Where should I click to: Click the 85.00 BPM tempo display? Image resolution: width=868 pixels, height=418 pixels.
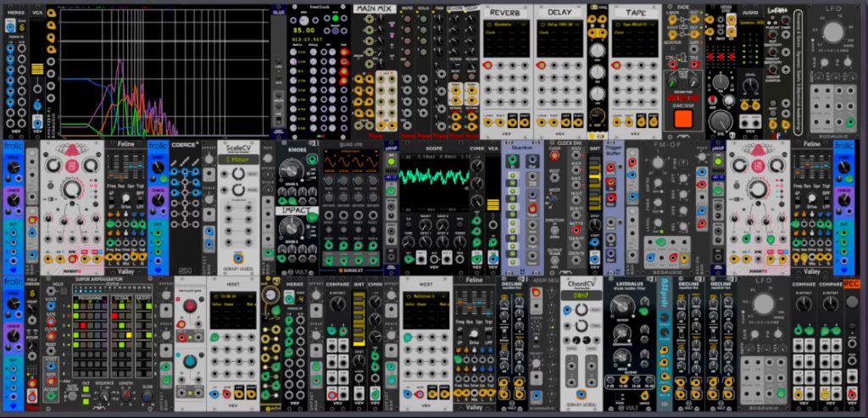304,31
